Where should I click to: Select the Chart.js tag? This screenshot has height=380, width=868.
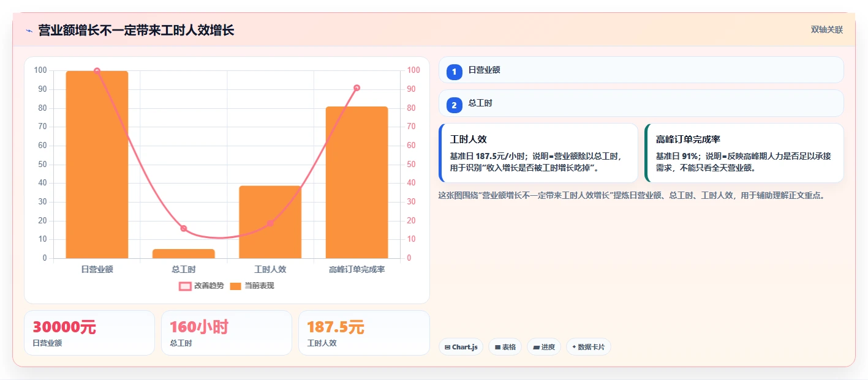461,347
